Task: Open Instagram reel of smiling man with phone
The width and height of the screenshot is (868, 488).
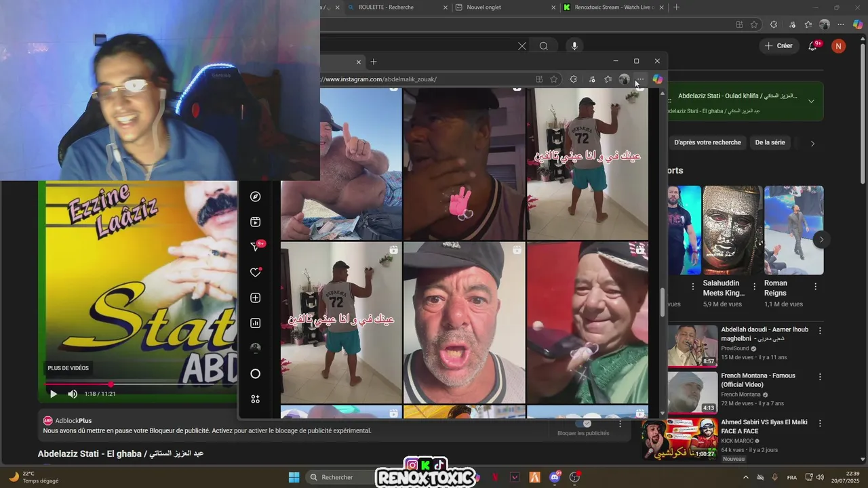Action: coord(587,323)
